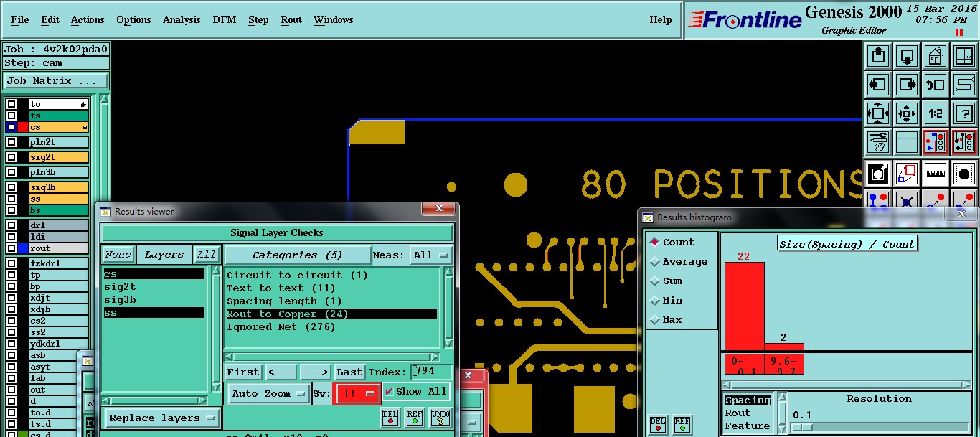Image resolution: width=980 pixels, height=437 pixels.
Task: Click the wrench and palette icon
Action: click(878, 142)
